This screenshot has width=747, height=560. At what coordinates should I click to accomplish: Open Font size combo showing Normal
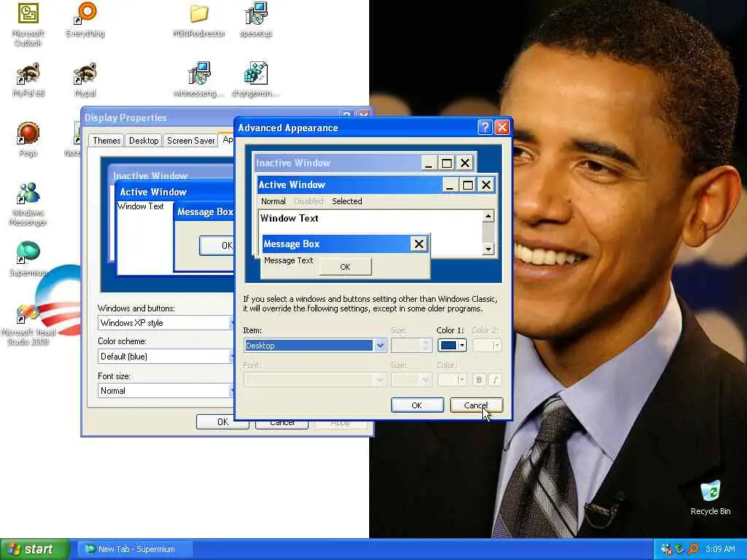pos(166,391)
